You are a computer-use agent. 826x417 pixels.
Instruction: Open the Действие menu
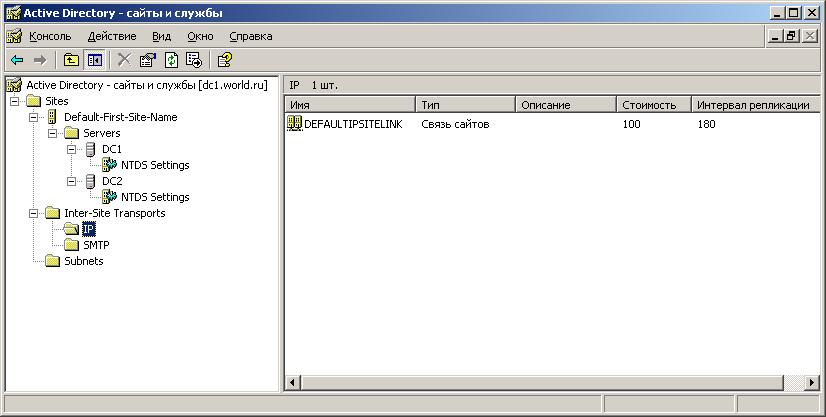(x=112, y=36)
